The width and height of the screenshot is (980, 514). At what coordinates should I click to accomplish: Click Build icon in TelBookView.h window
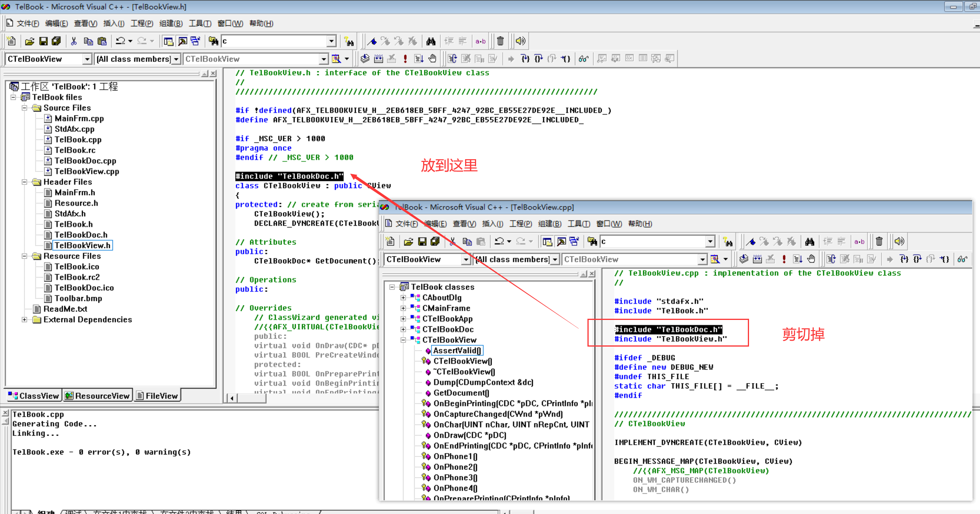pos(378,58)
